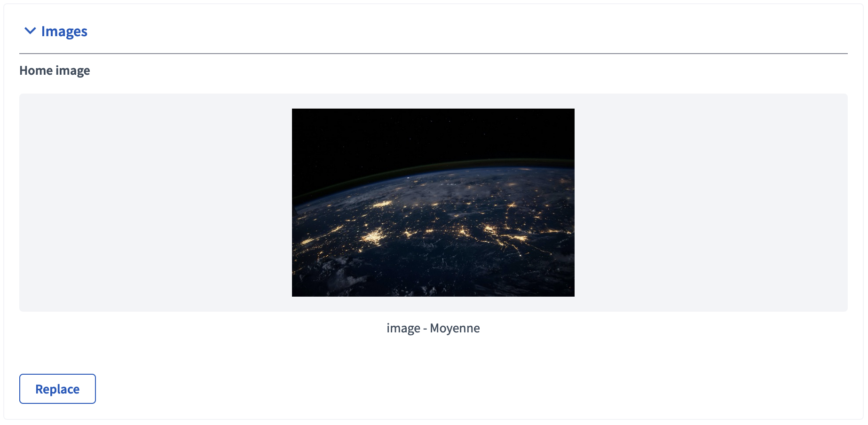Screen dimensions: 868x425
Task: Click the word 'Moyenne' under the image
Action: [x=455, y=328]
